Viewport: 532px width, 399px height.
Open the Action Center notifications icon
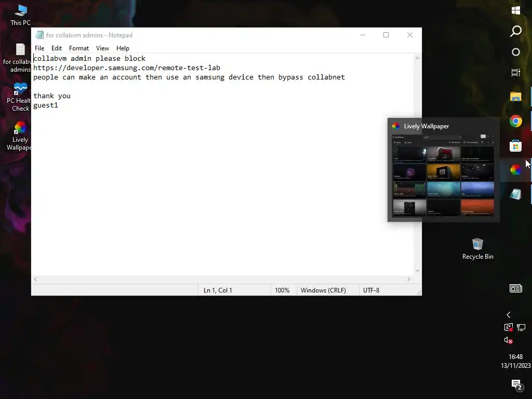pyautogui.click(x=516, y=385)
